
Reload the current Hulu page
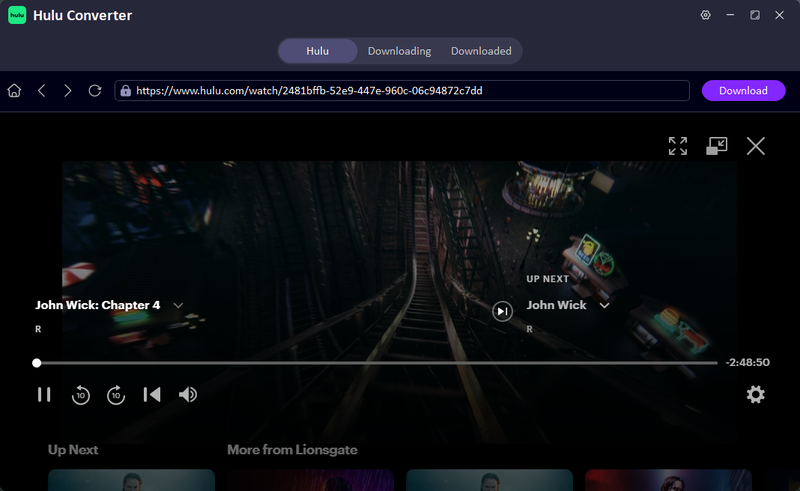pyautogui.click(x=95, y=91)
